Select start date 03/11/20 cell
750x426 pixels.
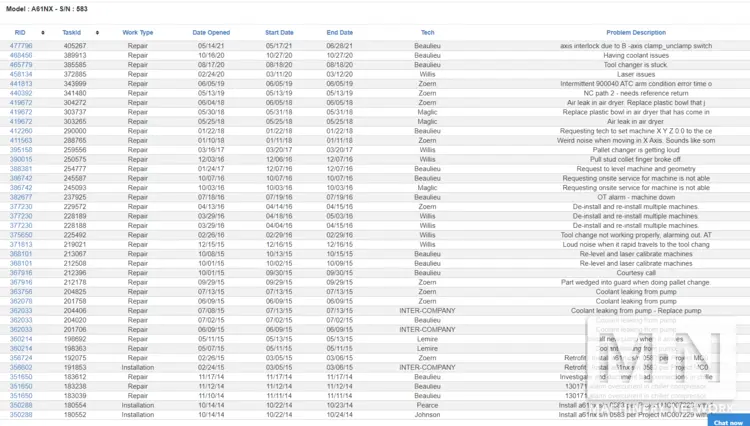click(279, 74)
